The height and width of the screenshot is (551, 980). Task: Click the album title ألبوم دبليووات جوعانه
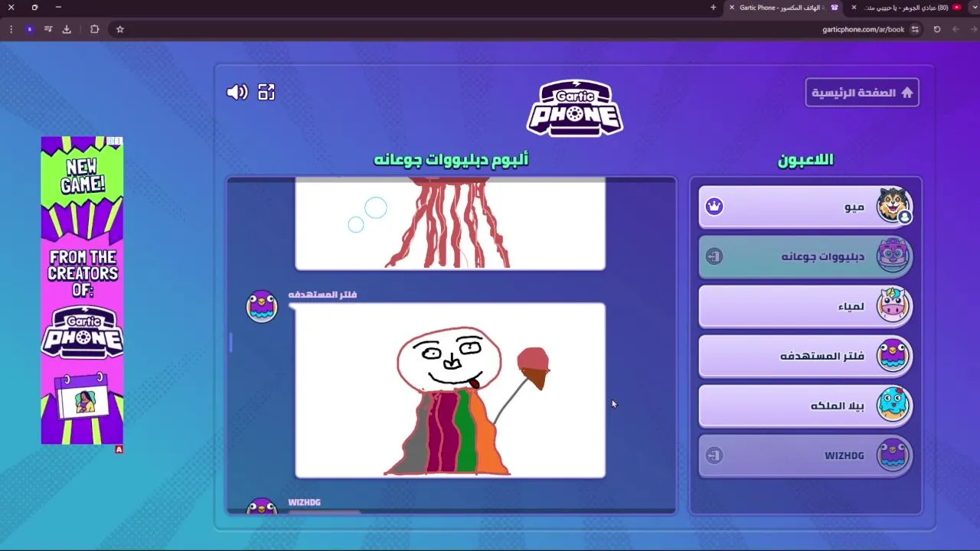click(450, 159)
